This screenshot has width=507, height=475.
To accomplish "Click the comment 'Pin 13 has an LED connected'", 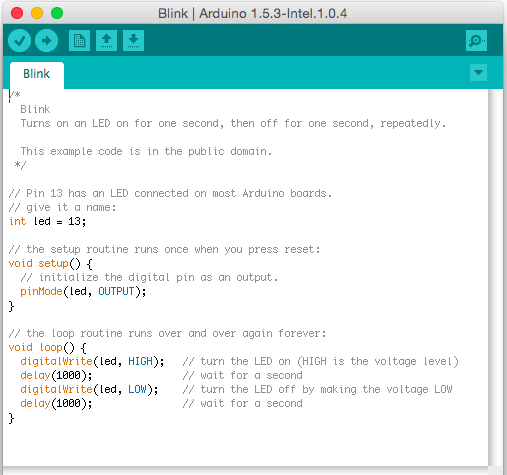I will coord(170,193).
